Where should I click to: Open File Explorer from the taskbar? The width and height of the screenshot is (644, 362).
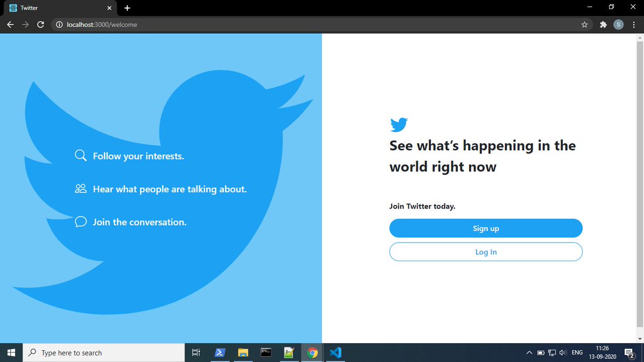coord(243,353)
